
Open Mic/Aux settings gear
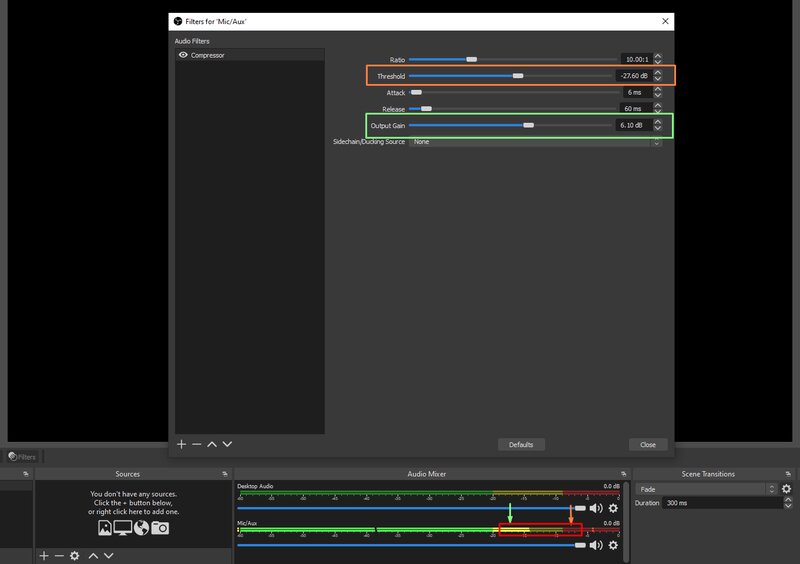pos(613,545)
